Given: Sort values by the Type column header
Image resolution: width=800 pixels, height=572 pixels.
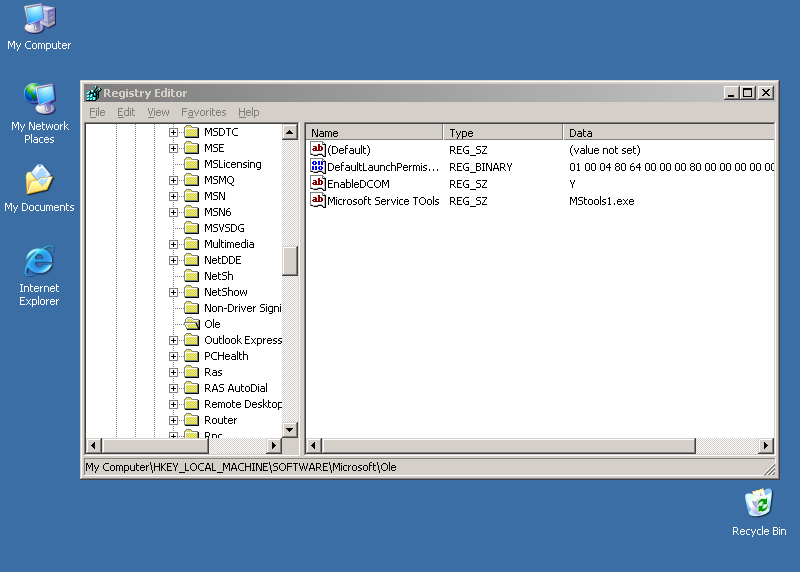Looking at the screenshot, I should 503,133.
